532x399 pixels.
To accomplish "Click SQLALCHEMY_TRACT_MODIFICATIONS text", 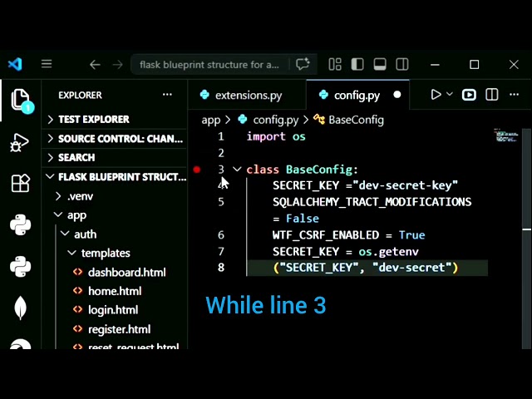I will click(372, 202).
